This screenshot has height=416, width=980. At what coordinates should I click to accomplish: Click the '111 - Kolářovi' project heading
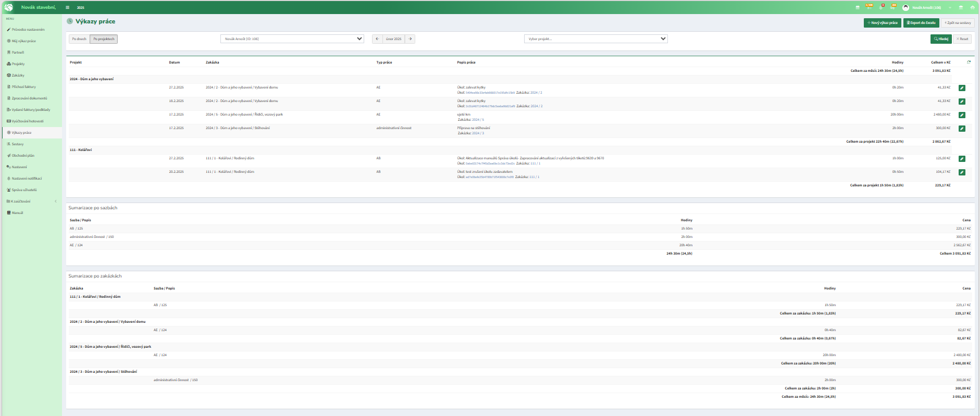(x=81, y=150)
